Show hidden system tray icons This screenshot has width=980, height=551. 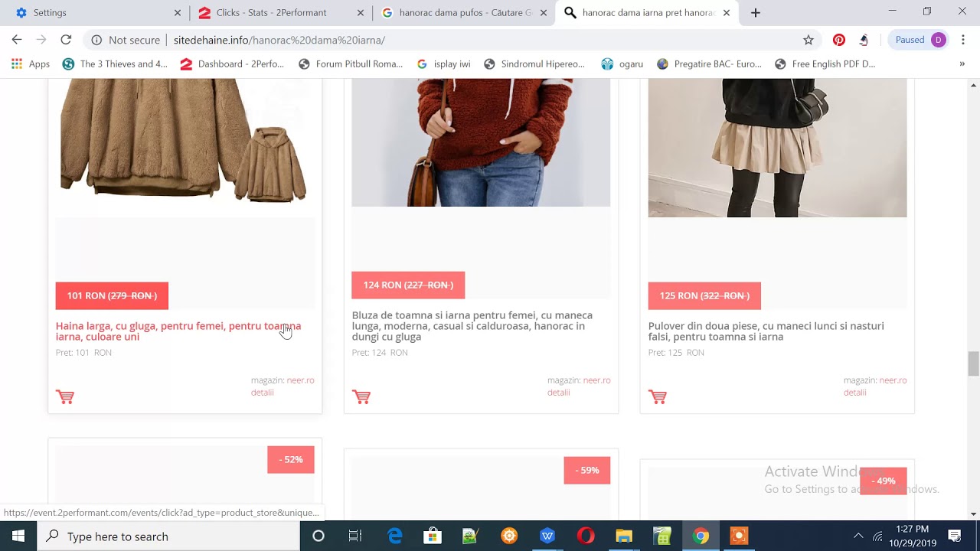858,536
